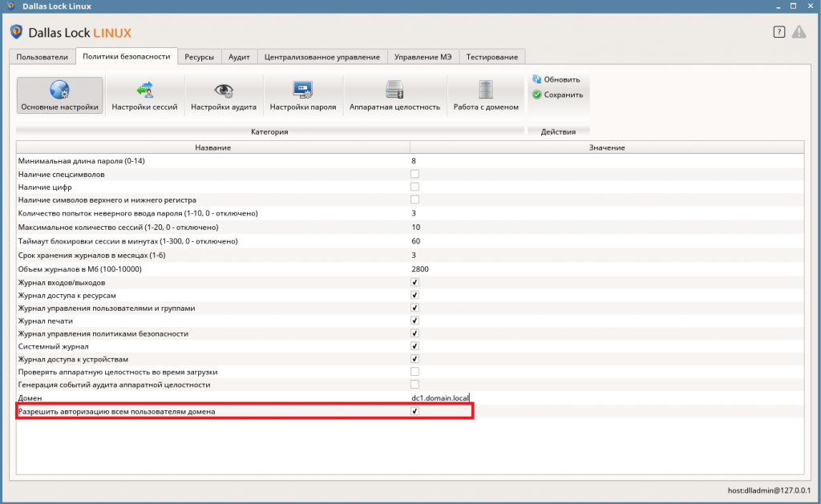
Task: Open the Настройки сессий category
Action: point(144,95)
